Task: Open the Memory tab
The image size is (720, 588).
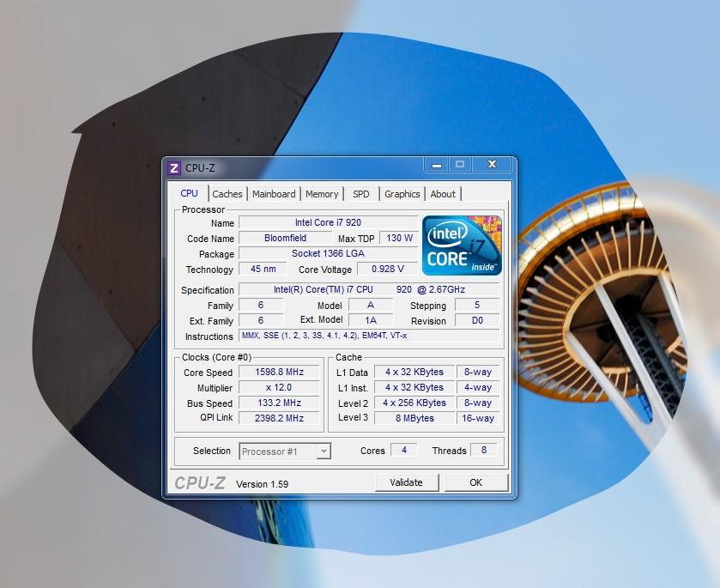Action: pos(322,194)
